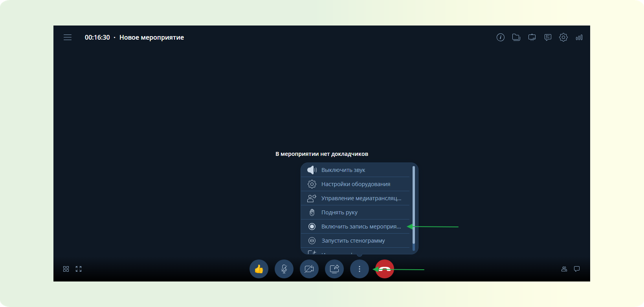Open the polls panel icon

548,38
